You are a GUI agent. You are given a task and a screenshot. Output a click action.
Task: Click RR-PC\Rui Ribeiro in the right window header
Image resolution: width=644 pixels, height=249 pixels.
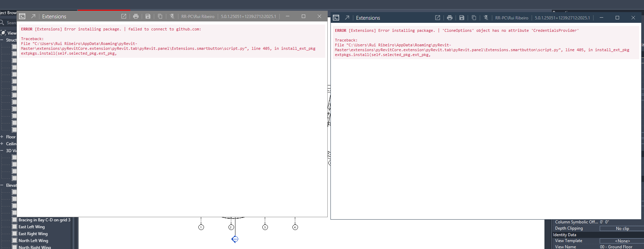[512, 18]
